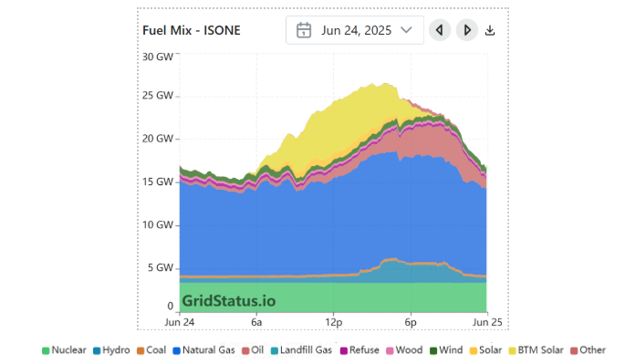Click the Solar legend label
625x364 pixels.
[x=490, y=350]
